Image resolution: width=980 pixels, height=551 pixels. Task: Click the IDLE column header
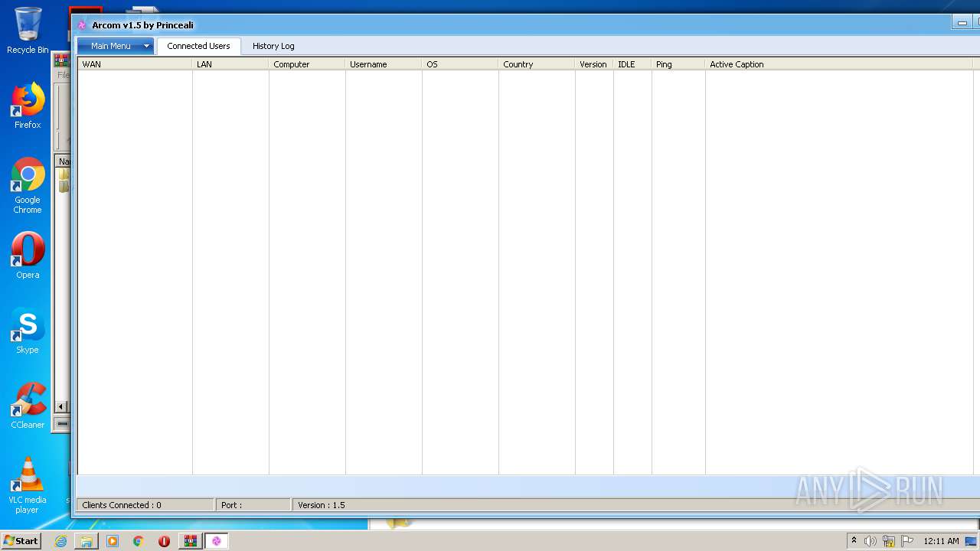(x=632, y=64)
